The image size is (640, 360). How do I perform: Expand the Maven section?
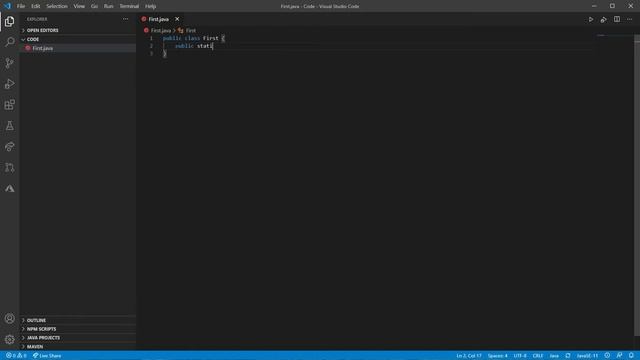(x=78, y=347)
